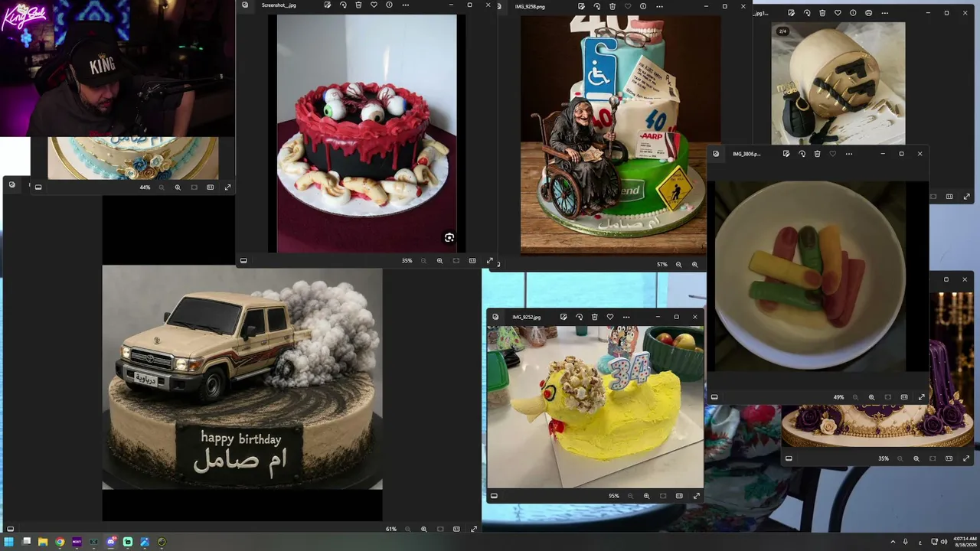This screenshot has width=980, height=551.
Task: Zoom in on the 44% zoom window
Action: tap(178, 187)
